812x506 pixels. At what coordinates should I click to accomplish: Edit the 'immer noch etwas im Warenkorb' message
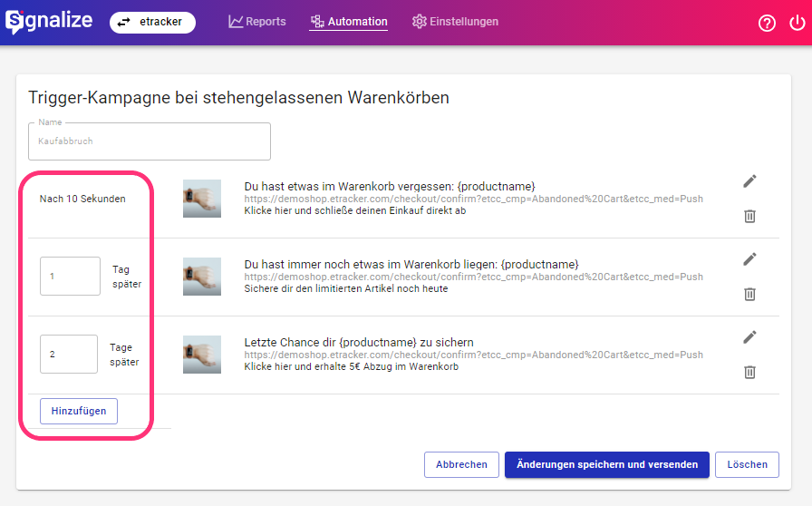click(x=749, y=258)
